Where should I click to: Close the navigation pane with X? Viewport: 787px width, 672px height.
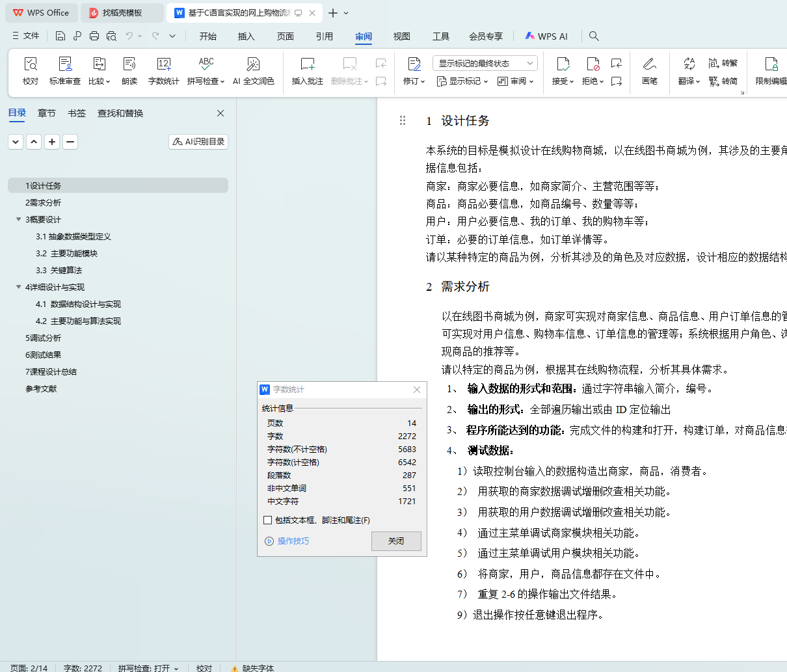point(220,113)
